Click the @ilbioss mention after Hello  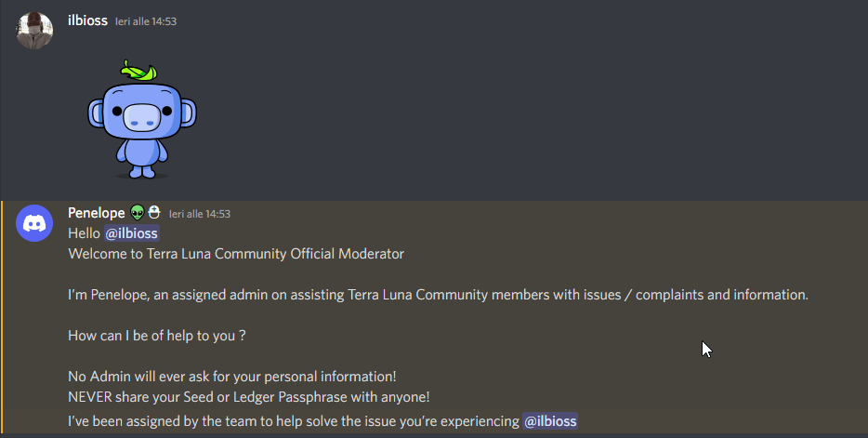(131, 233)
